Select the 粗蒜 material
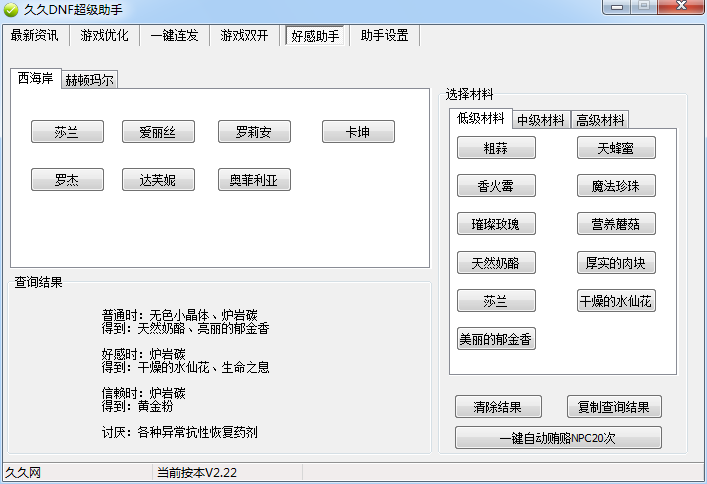 click(496, 148)
